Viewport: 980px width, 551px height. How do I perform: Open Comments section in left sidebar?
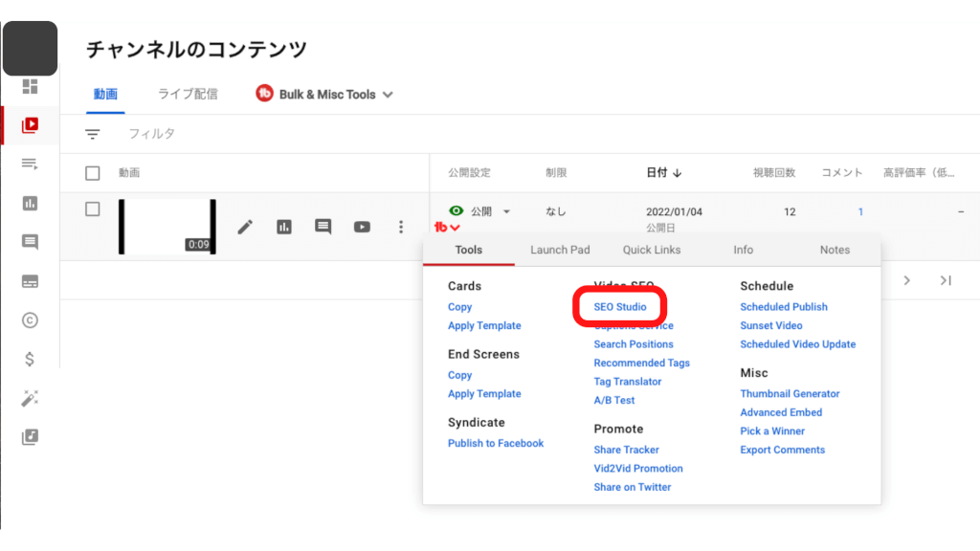point(30,242)
